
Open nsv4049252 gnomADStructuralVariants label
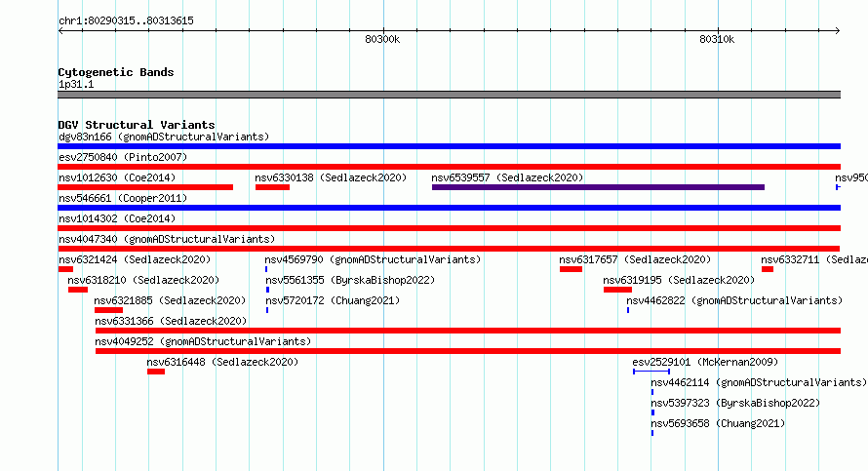pyautogui.click(x=203, y=341)
